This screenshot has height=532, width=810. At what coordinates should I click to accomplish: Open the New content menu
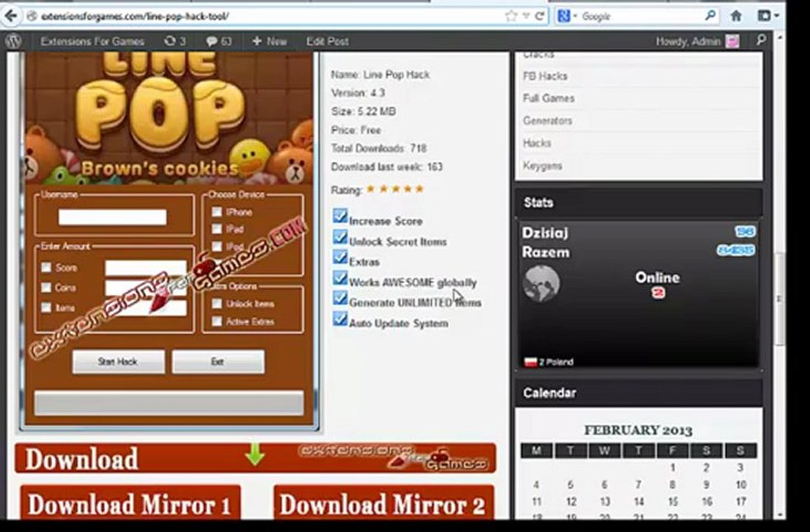269,41
